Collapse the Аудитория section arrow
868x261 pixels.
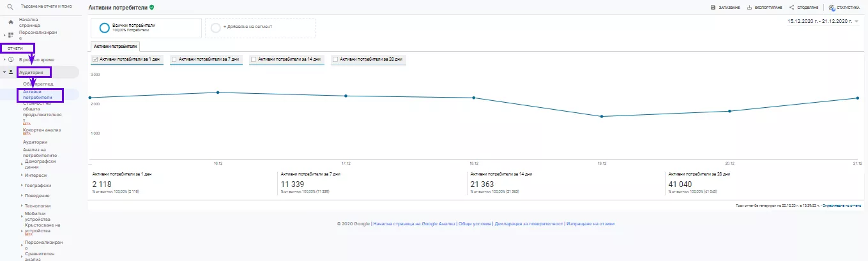coord(4,72)
